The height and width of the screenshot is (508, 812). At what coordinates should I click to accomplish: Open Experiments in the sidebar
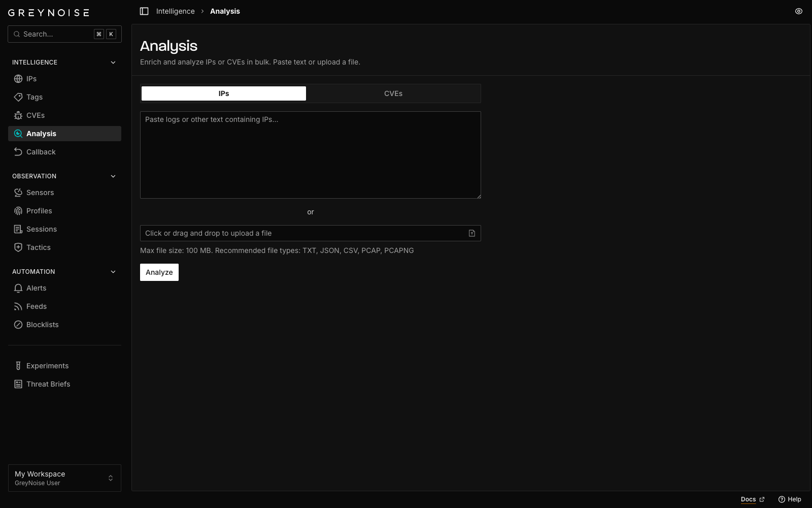tap(64, 366)
